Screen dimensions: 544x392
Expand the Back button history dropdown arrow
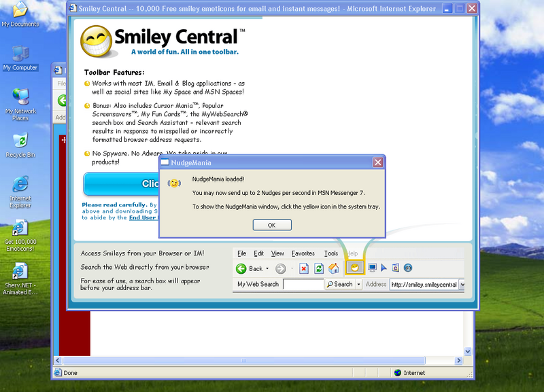[267, 268]
